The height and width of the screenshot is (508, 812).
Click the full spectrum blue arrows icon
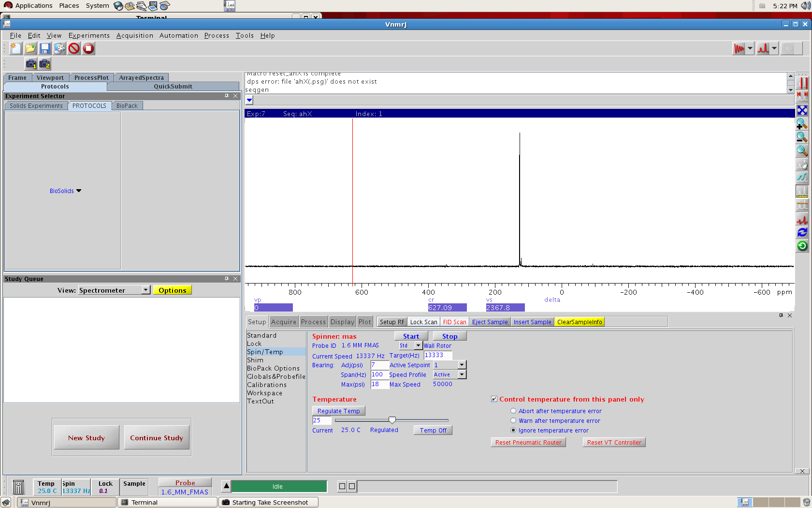click(x=802, y=110)
